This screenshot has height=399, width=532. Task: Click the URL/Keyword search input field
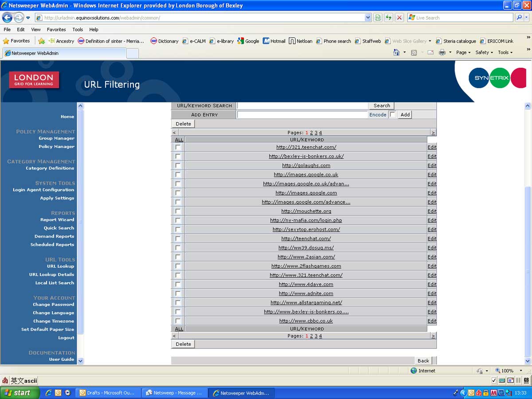[x=303, y=106]
